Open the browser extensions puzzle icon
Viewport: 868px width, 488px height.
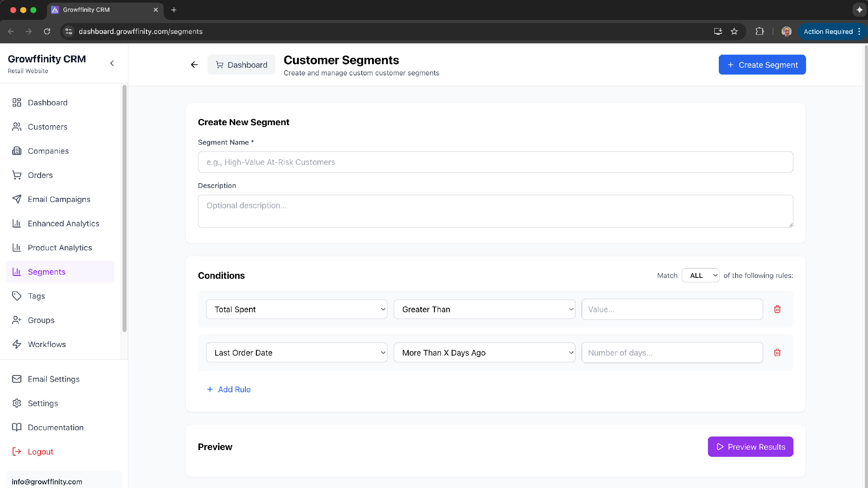pos(759,32)
